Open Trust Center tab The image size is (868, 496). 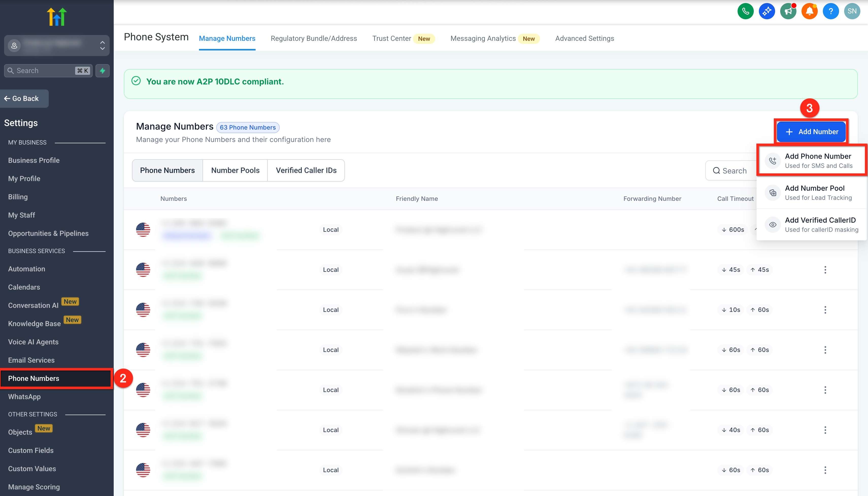391,39
